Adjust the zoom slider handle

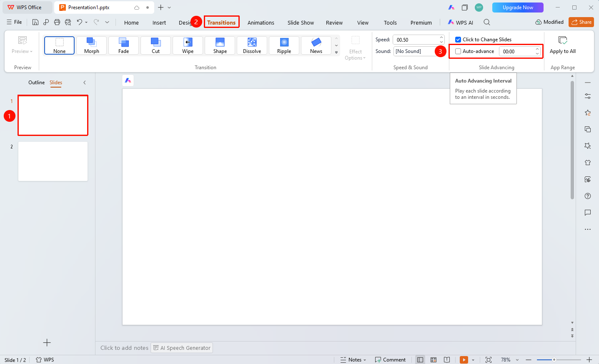pyautogui.click(x=554, y=360)
